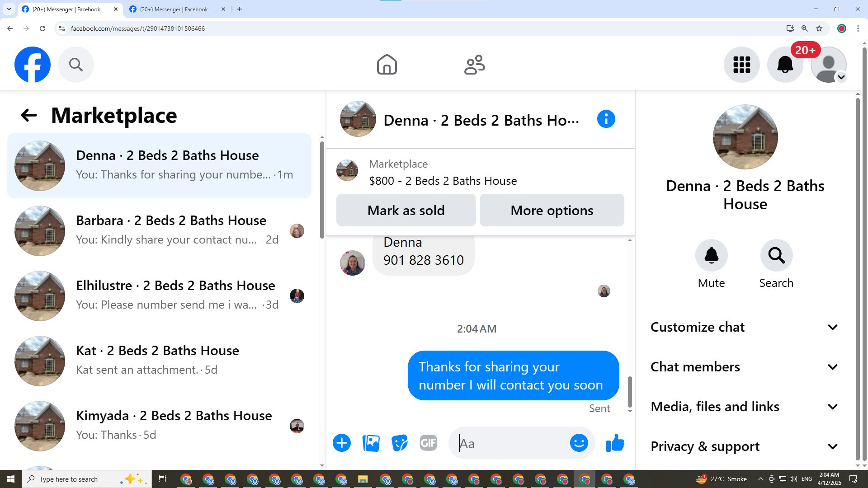Click the 2:04 AM timestamp in chat
This screenshot has height=488, width=868.
point(476,329)
